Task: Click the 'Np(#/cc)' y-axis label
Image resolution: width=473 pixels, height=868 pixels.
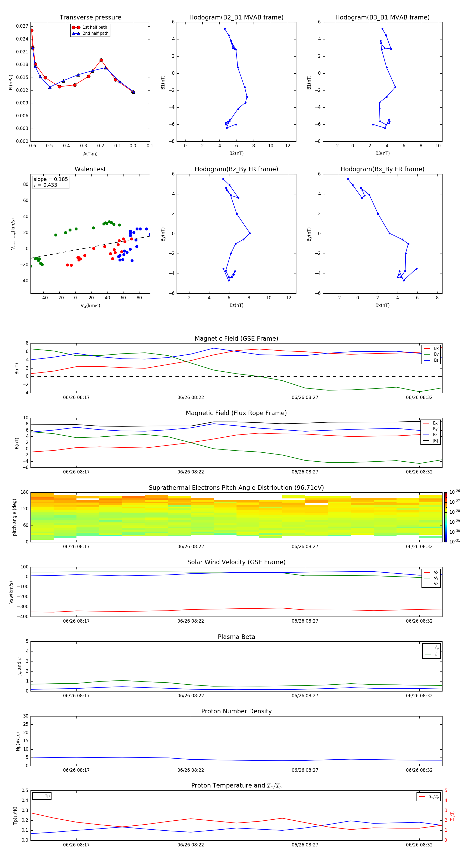Action: point(18,741)
